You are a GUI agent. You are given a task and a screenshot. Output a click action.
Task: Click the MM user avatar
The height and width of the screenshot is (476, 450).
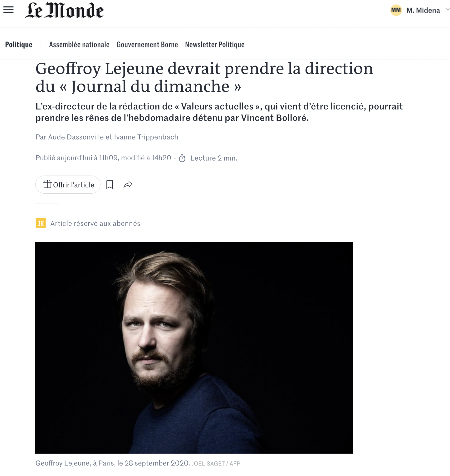tap(396, 10)
